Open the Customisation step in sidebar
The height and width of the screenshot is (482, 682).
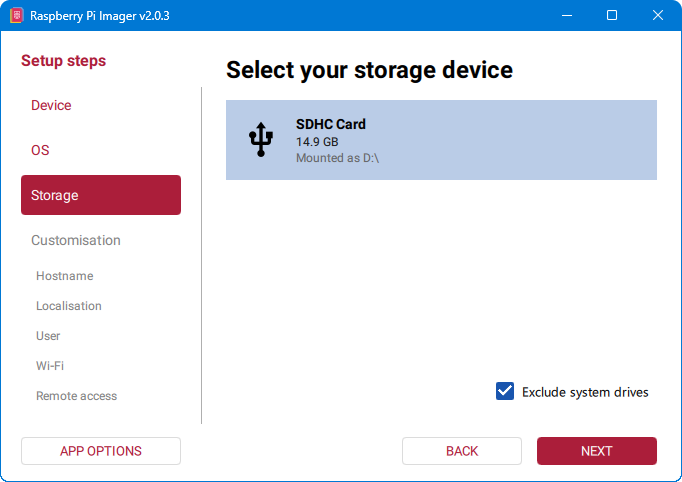click(x=76, y=240)
